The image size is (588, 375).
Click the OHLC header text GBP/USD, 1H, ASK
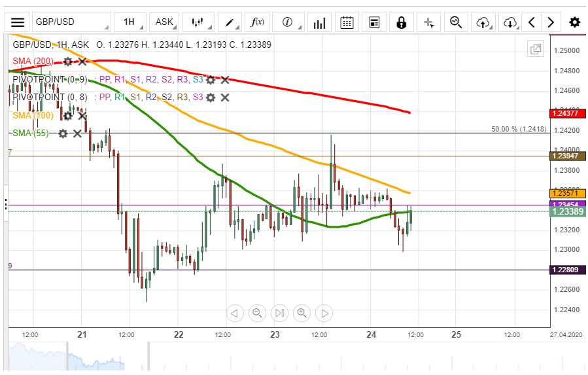(50, 45)
